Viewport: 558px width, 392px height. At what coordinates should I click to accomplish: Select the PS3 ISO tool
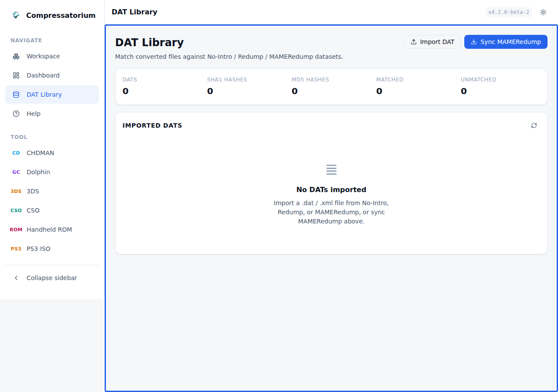point(52,249)
